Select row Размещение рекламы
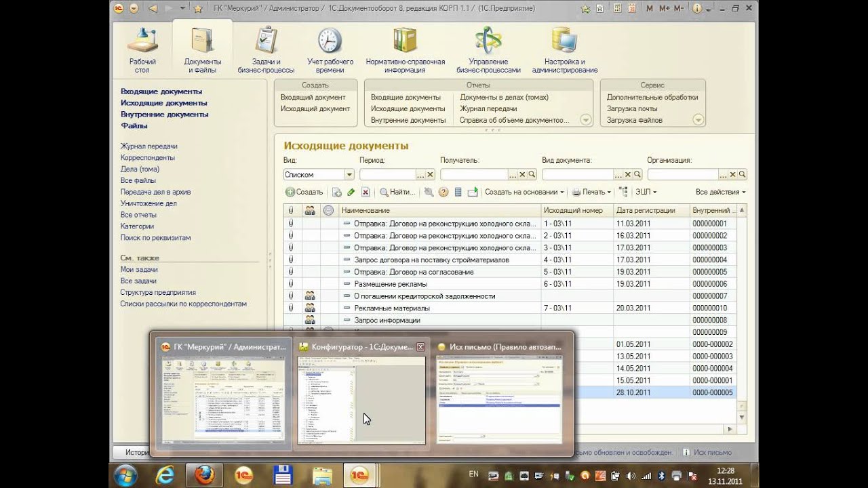The height and width of the screenshot is (488, 868). pyautogui.click(x=510, y=284)
